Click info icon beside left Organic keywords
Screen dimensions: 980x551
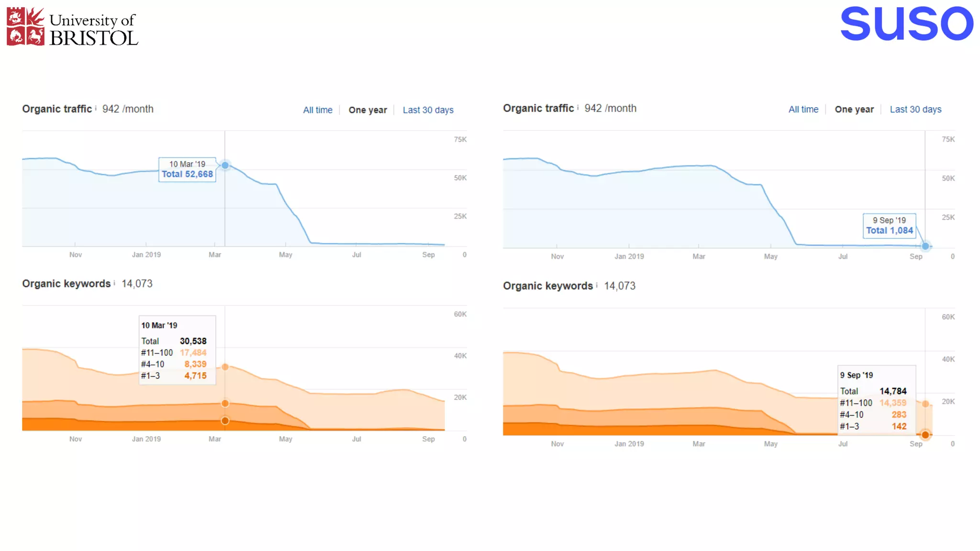[114, 283]
